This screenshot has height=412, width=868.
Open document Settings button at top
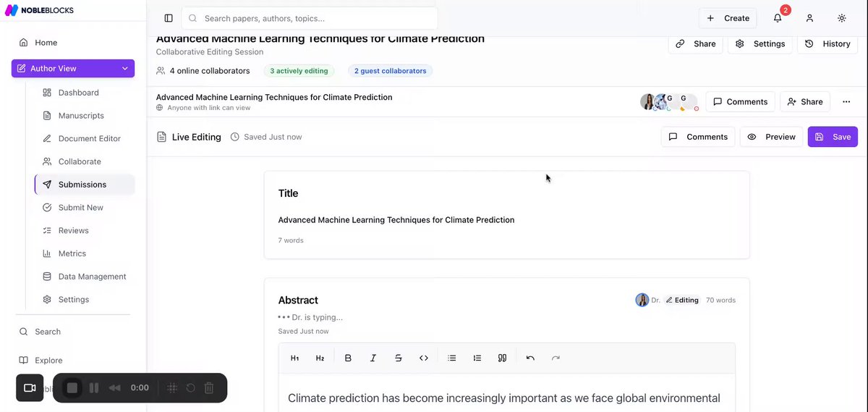tap(760, 43)
